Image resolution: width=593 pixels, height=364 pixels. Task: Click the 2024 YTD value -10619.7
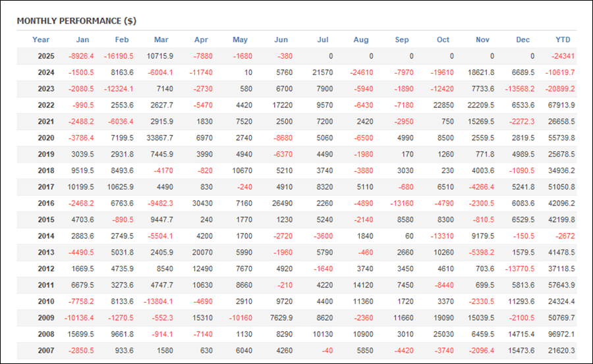(x=560, y=72)
